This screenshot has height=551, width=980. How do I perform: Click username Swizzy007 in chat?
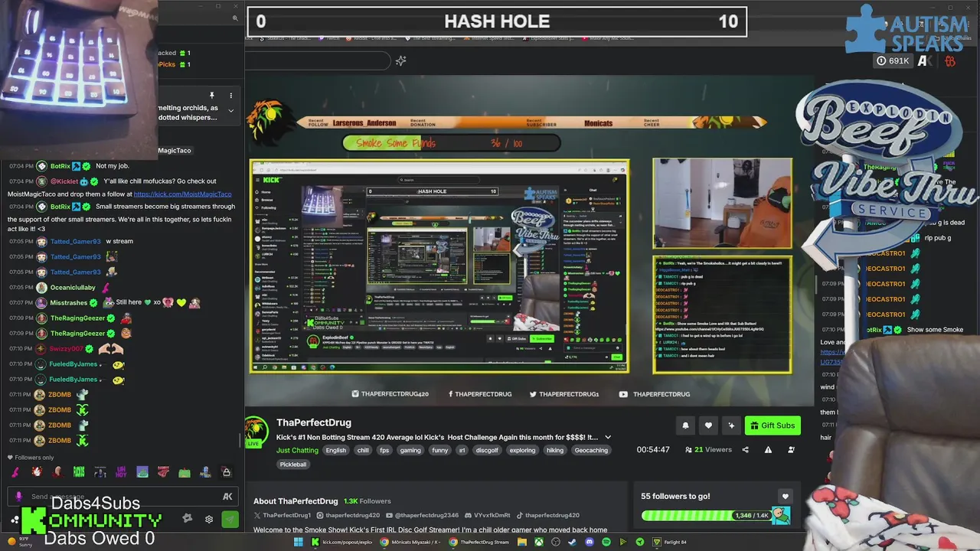(67, 348)
